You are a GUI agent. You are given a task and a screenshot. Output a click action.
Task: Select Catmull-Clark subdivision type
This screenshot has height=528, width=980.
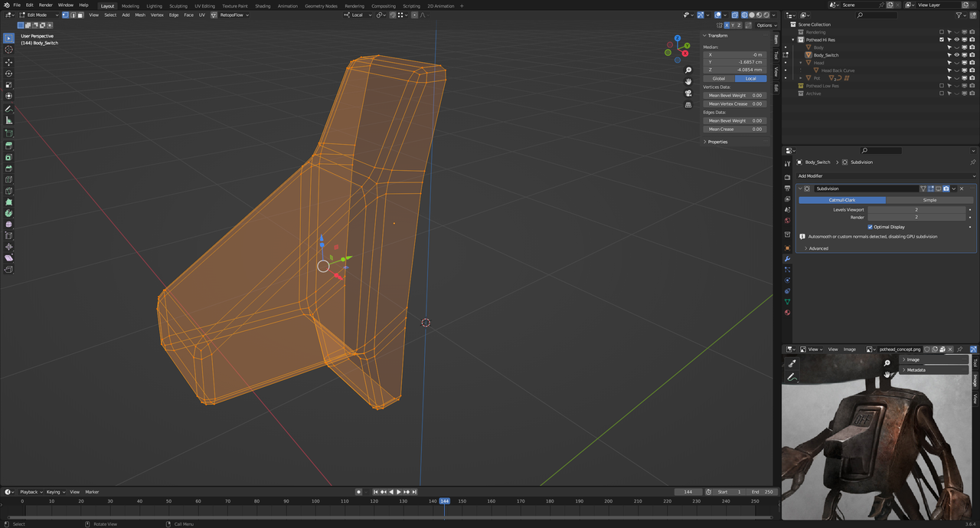pyautogui.click(x=842, y=200)
